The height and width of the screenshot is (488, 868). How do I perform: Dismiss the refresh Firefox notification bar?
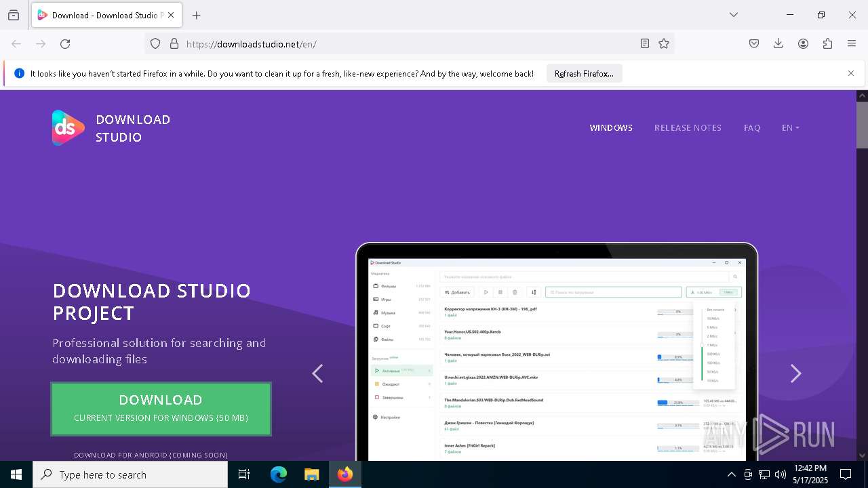[851, 73]
